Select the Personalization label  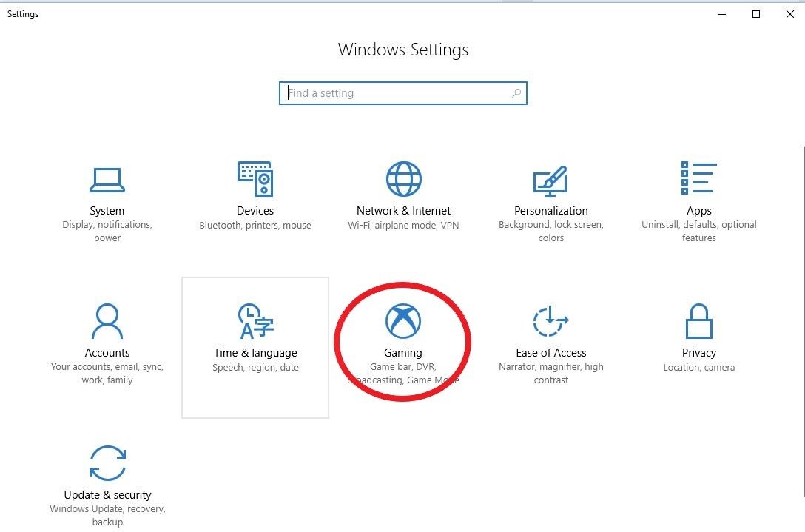click(551, 211)
